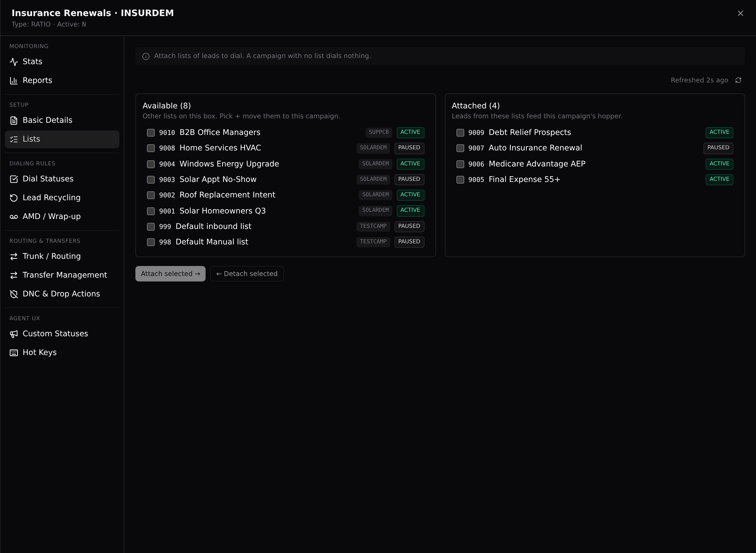This screenshot has width=756, height=553.
Task: Check the 9009 Debt Relief Prospects checkbox
Action: (x=460, y=132)
